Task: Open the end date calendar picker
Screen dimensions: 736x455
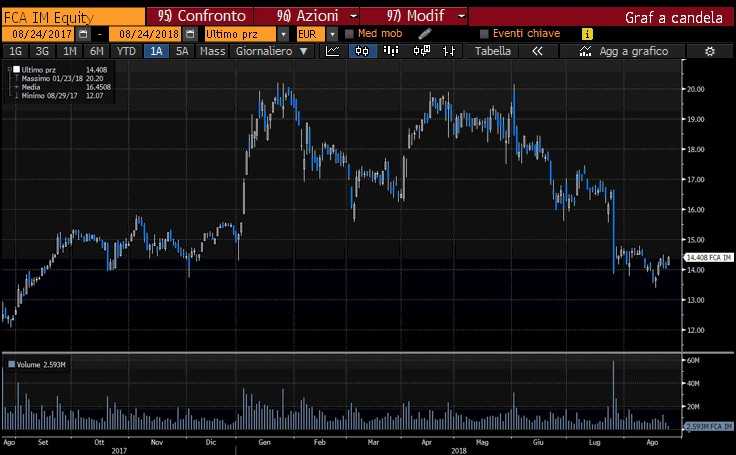Action: (190, 34)
